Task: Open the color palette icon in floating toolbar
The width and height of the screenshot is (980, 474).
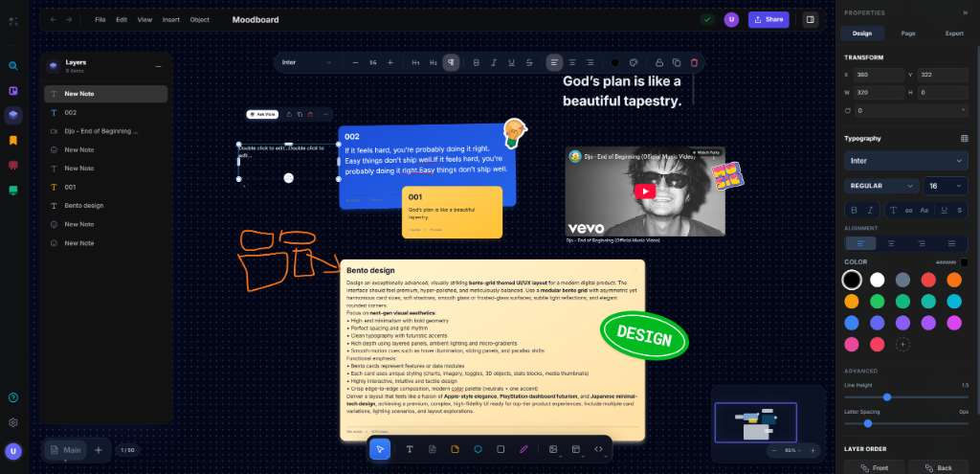Action: (633, 62)
